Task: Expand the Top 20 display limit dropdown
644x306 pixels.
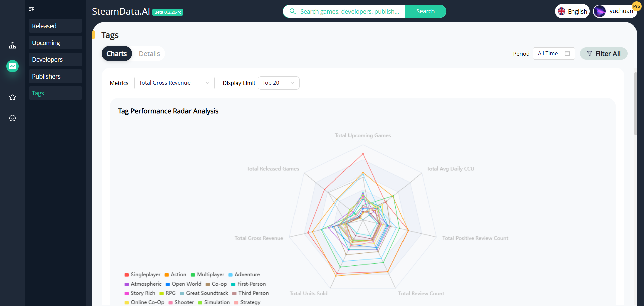Action: [278, 83]
